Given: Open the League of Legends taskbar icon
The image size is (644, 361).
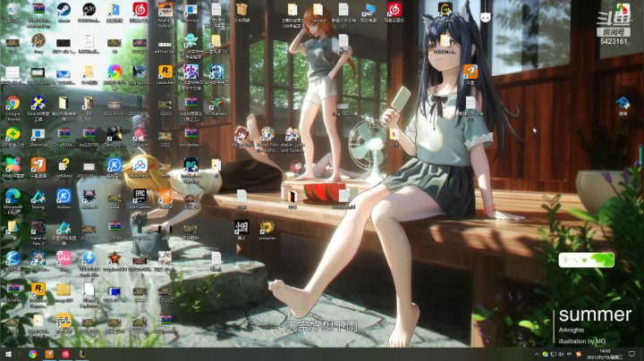Looking at the screenshot, I should (x=82, y=354).
